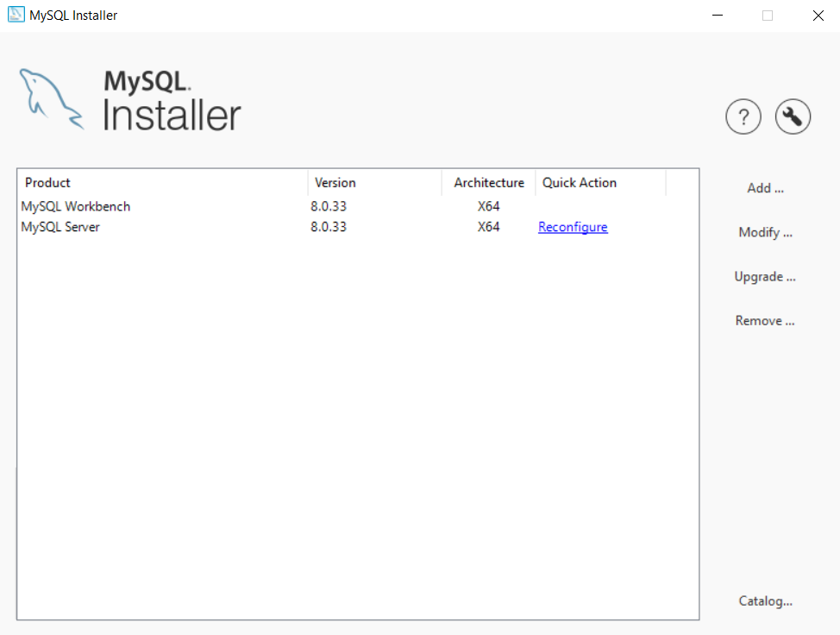
Task: Click Remove to uninstall a product
Action: (764, 320)
